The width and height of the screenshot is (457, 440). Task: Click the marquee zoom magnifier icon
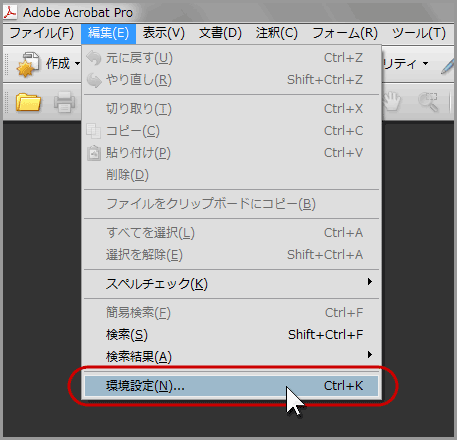[428, 102]
